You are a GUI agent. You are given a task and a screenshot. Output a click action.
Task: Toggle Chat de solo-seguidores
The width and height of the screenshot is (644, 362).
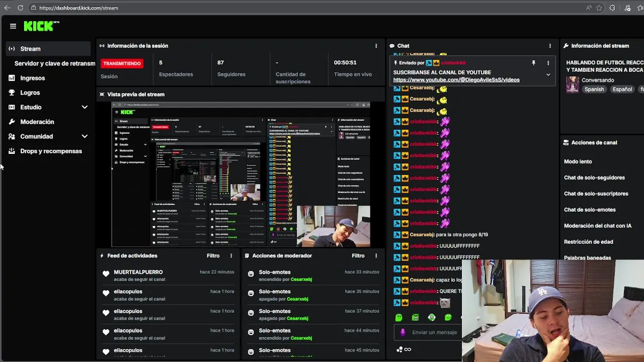(x=594, y=177)
